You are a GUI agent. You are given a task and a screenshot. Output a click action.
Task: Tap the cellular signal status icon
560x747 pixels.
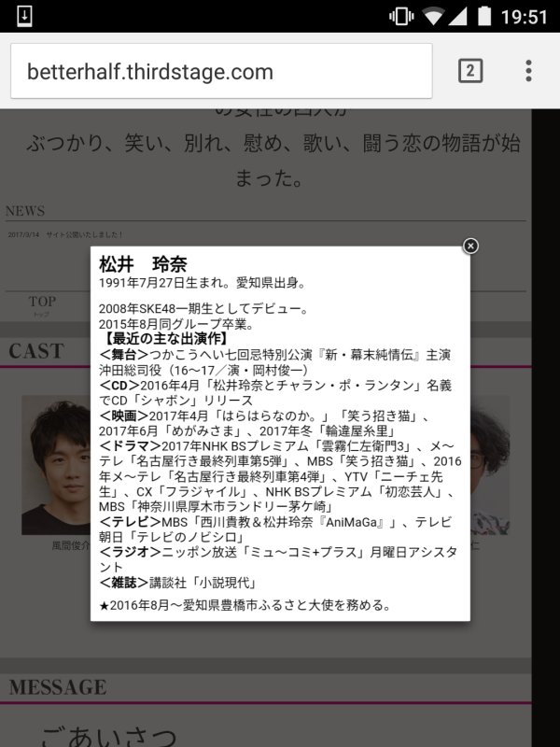click(457, 17)
